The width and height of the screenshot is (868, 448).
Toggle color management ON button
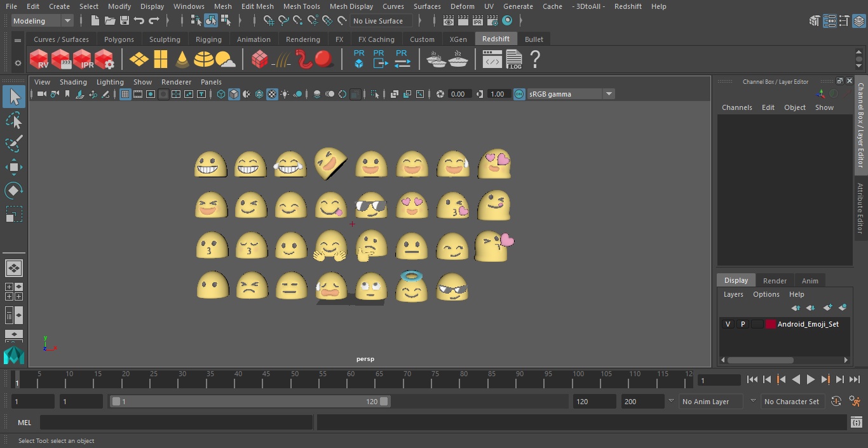pos(519,94)
